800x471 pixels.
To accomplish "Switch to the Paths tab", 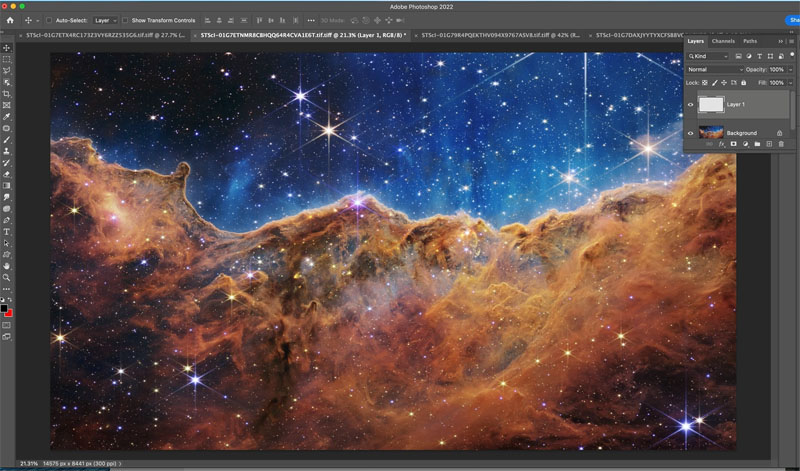I will pyautogui.click(x=750, y=41).
